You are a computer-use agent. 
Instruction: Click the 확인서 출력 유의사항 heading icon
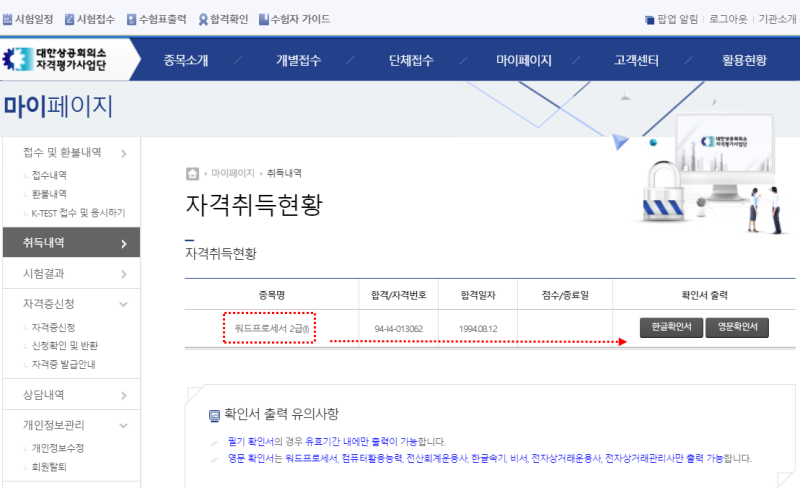(215, 416)
